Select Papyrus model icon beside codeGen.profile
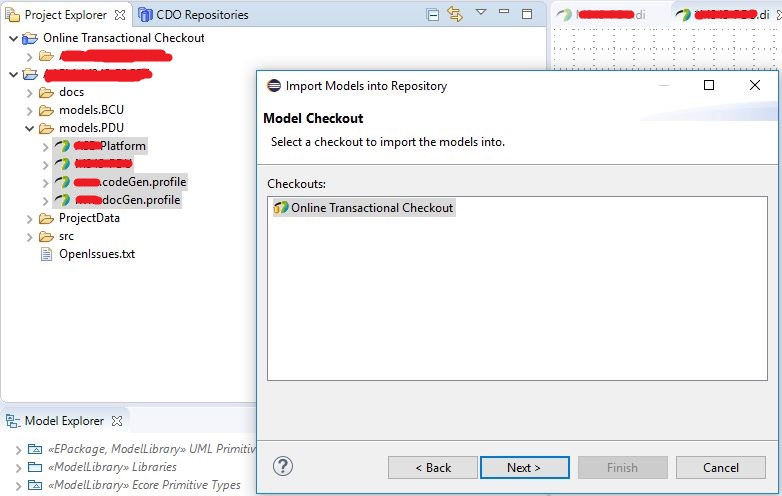Viewport: 782px width, 496px height. (62, 182)
